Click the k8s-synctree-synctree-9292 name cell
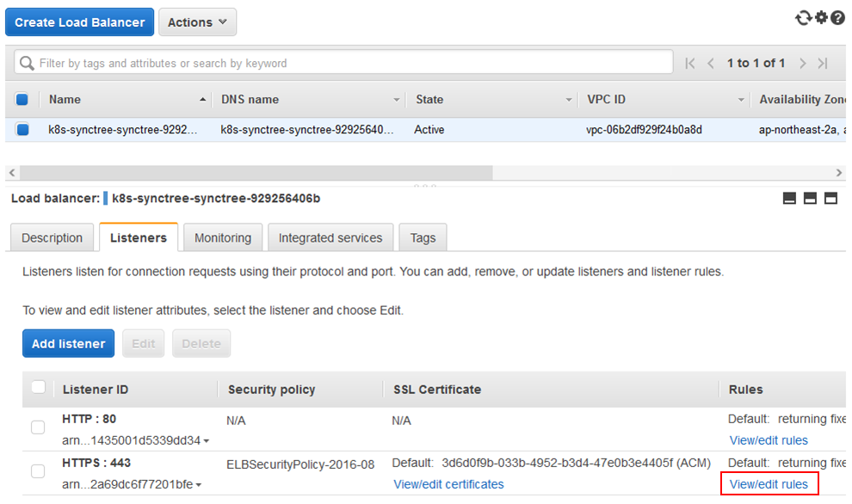 [x=123, y=130]
